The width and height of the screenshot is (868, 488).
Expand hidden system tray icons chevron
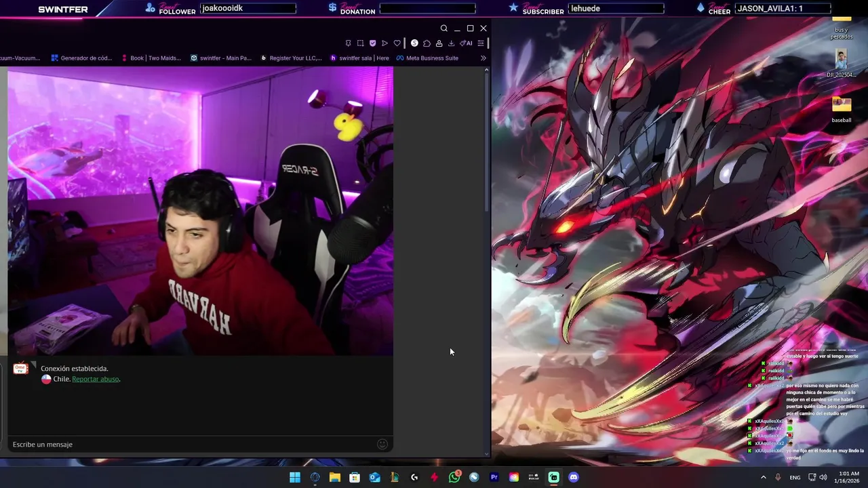(x=763, y=477)
